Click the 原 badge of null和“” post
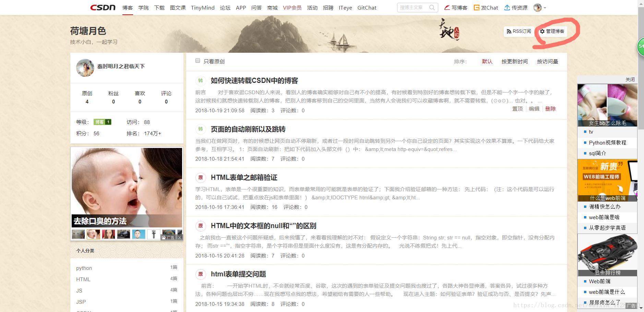Viewport: 644px width, 312px height. click(x=200, y=226)
